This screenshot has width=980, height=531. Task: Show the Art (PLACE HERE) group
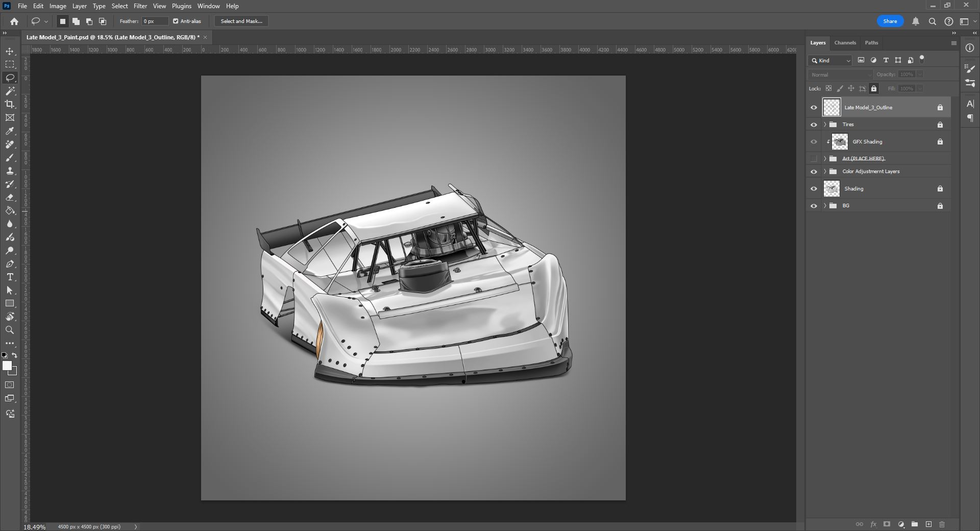(x=814, y=158)
